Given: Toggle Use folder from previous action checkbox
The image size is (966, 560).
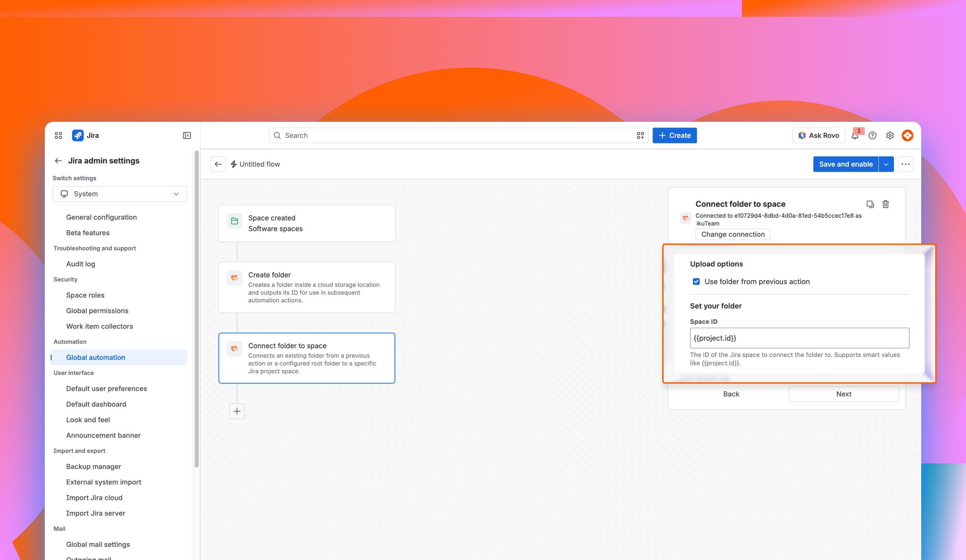Looking at the screenshot, I should point(696,281).
